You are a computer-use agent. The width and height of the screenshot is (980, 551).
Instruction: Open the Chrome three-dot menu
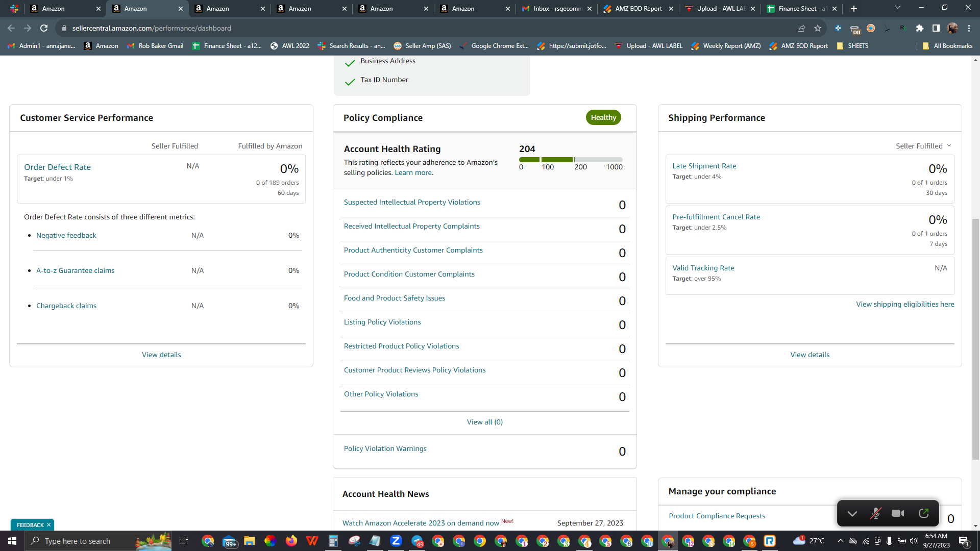[969, 28]
